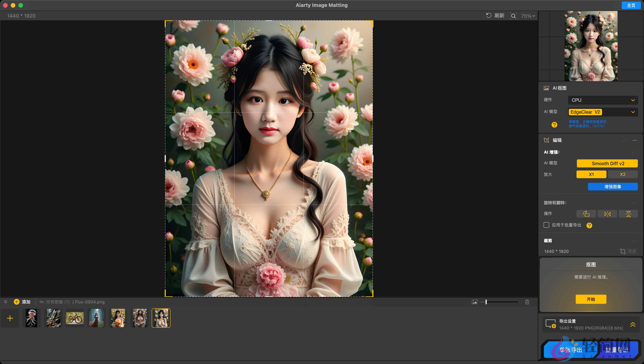Select the jellyfish thumbnail in the filmstrip

[x=31, y=318]
